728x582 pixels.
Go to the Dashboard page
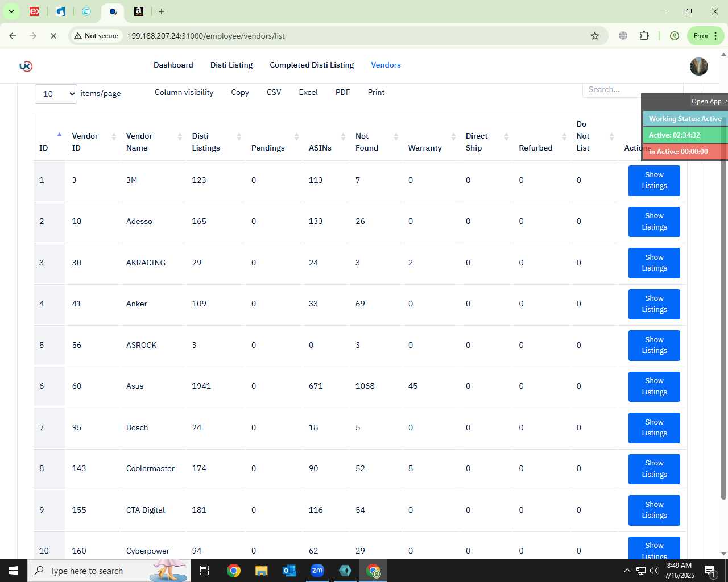coord(173,65)
